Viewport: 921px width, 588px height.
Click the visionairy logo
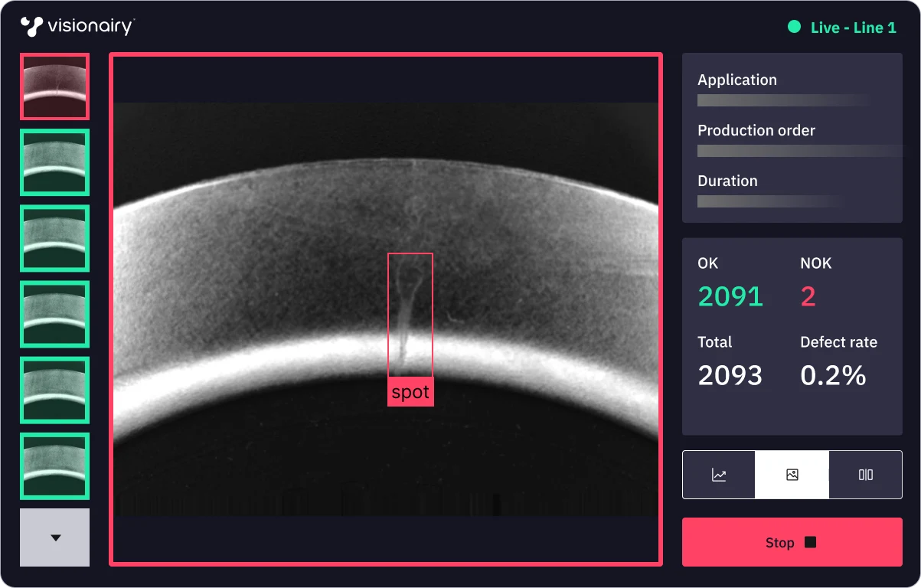(x=77, y=27)
